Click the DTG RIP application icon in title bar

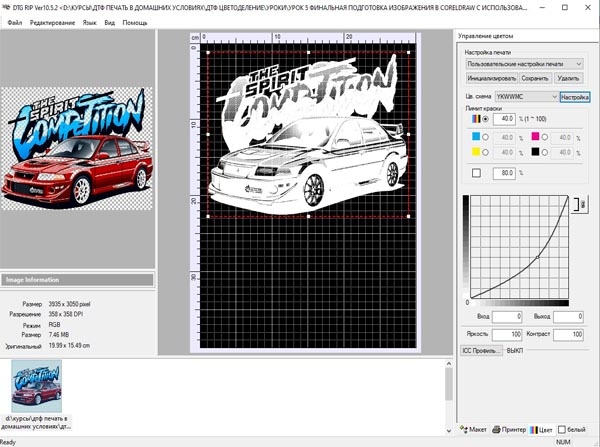tap(6, 7)
